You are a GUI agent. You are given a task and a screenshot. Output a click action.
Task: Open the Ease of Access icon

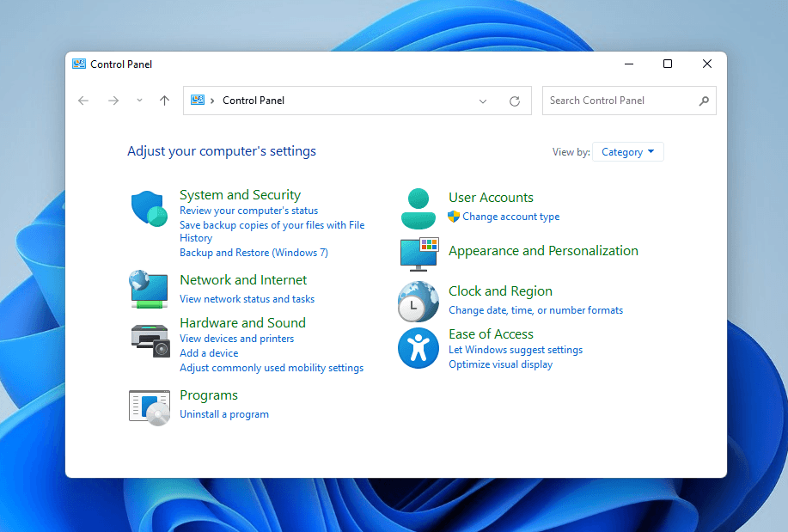point(418,348)
